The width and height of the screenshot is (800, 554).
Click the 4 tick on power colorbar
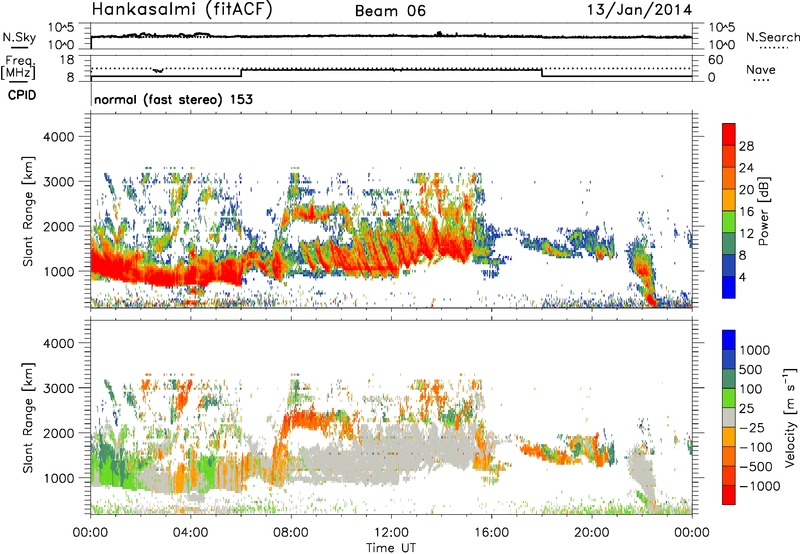click(x=742, y=277)
